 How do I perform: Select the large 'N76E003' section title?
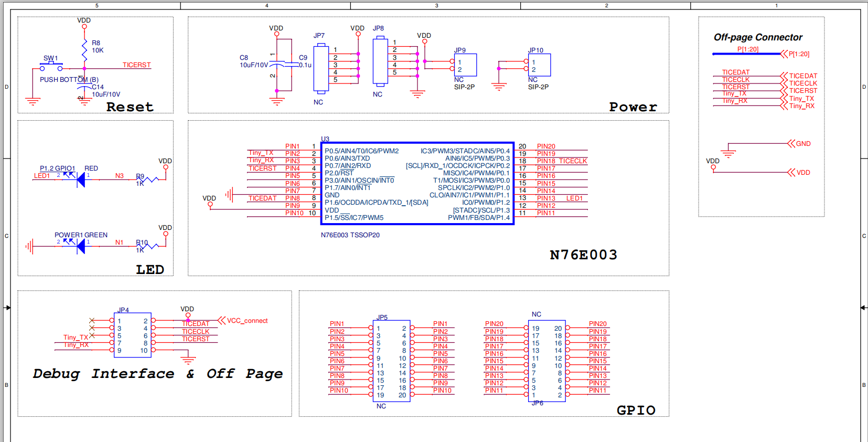pos(583,255)
